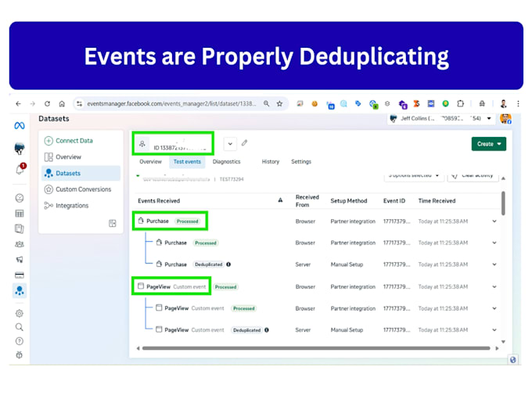Click the user avatar at top right

[505, 119]
